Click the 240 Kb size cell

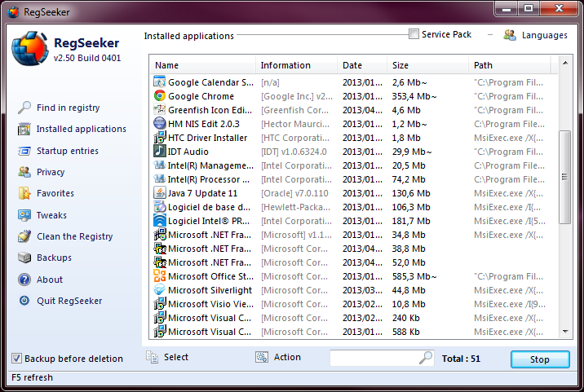pyautogui.click(x=405, y=318)
